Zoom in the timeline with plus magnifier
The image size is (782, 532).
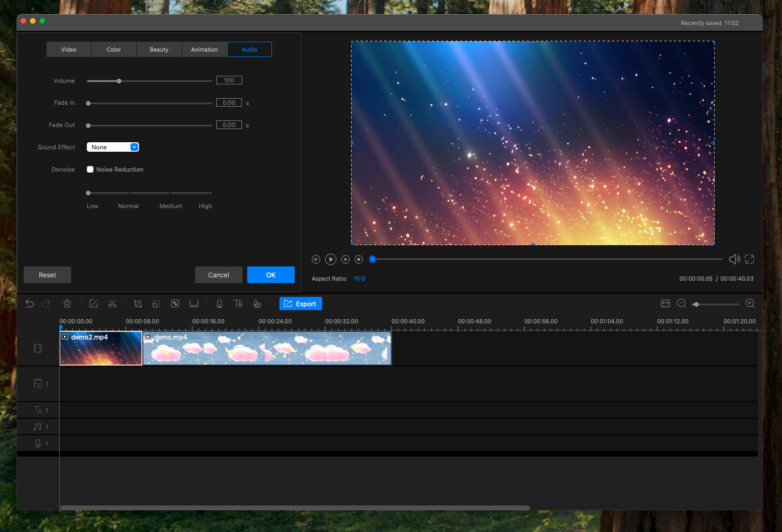pyautogui.click(x=750, y=303)
